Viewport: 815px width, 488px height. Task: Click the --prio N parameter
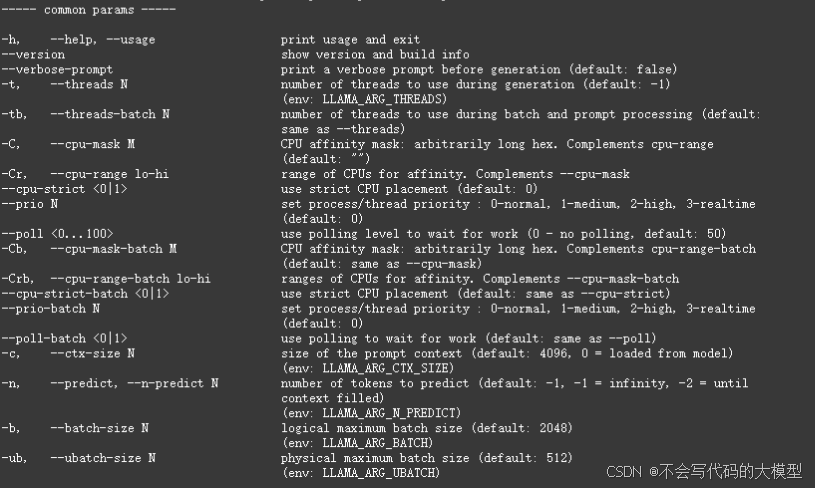(30, 204)
